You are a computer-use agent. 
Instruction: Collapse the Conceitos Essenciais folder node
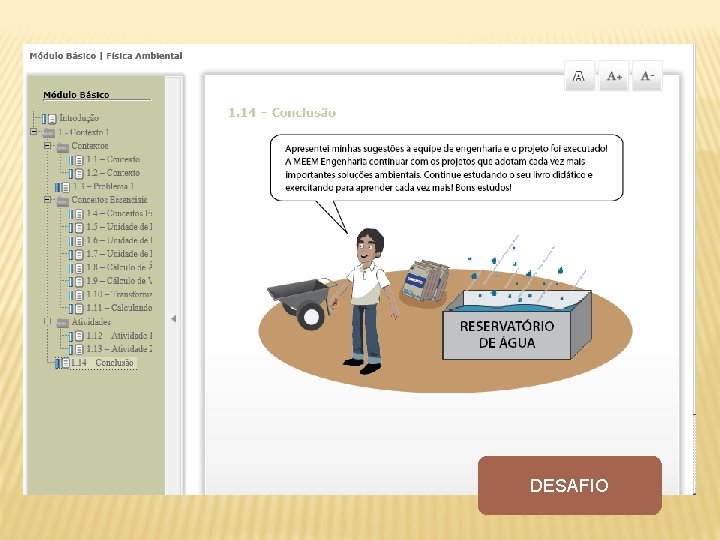(47, 200)
